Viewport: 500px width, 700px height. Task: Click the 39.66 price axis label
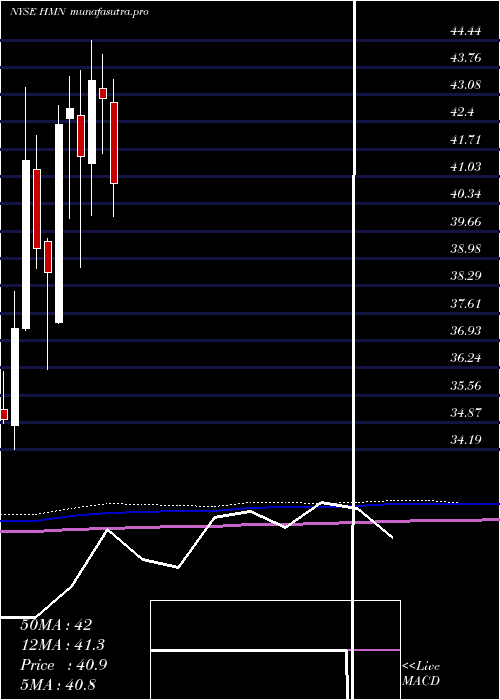466,221
